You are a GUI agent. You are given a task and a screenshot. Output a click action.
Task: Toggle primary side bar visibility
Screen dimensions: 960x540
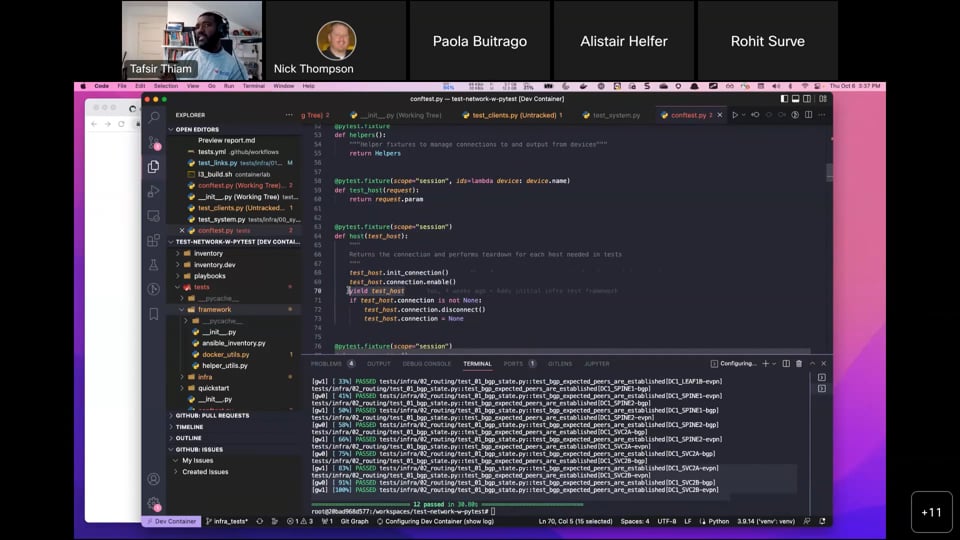(784, 99)
